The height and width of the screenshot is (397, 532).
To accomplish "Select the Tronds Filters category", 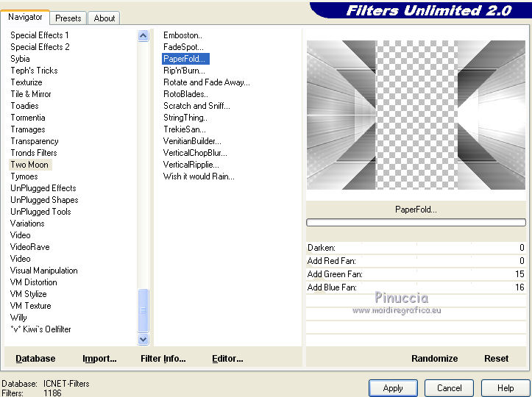I will coord(34,153).
